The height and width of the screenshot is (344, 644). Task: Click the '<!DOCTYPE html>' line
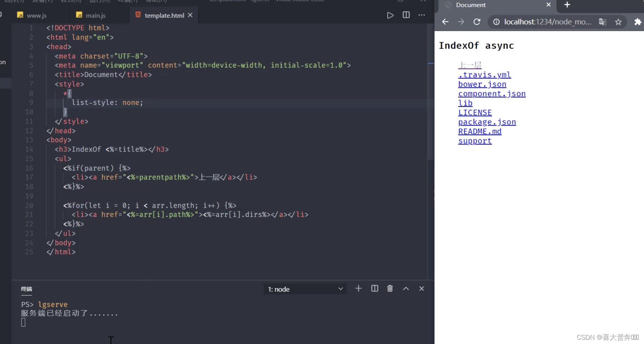point(78,28)
